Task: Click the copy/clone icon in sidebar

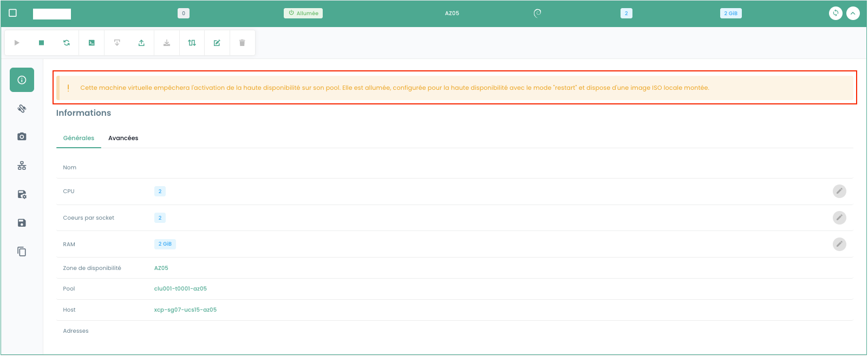Action: click(22, 252)
